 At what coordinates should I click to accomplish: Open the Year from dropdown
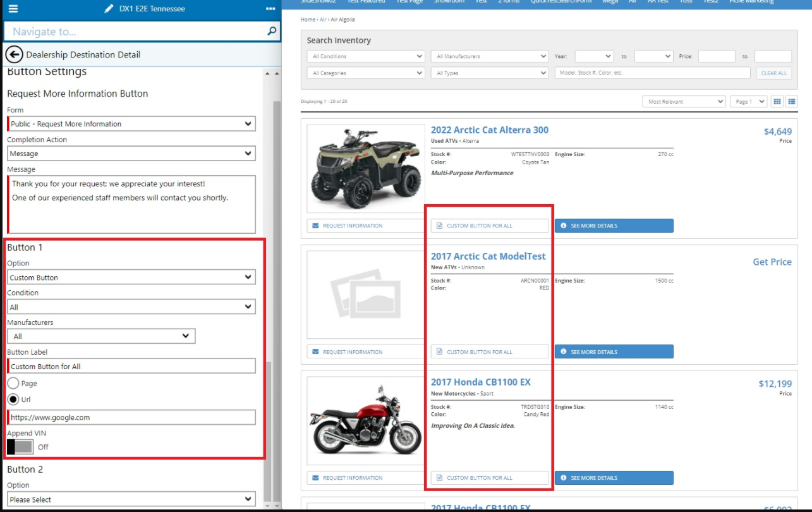[594, 56]
